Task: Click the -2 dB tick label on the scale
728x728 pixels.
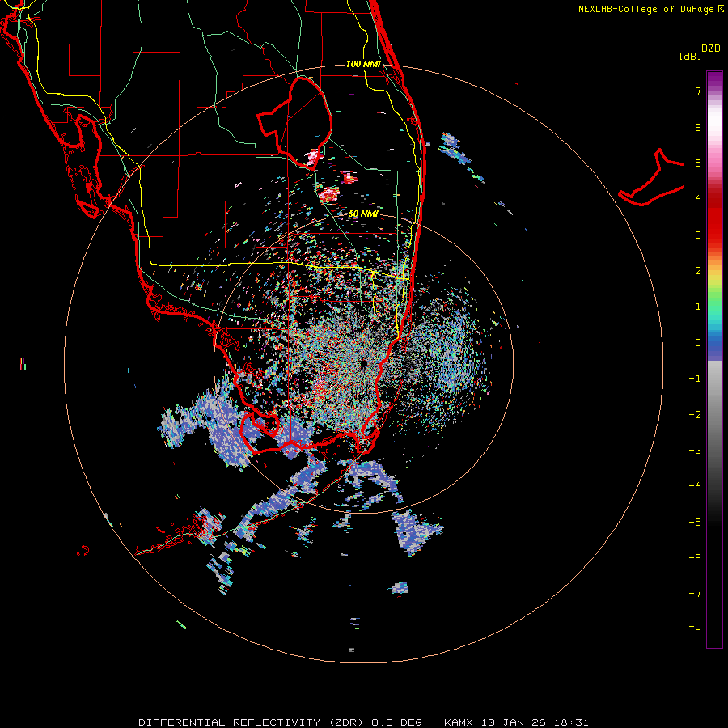Action: (x=695, y=415)
